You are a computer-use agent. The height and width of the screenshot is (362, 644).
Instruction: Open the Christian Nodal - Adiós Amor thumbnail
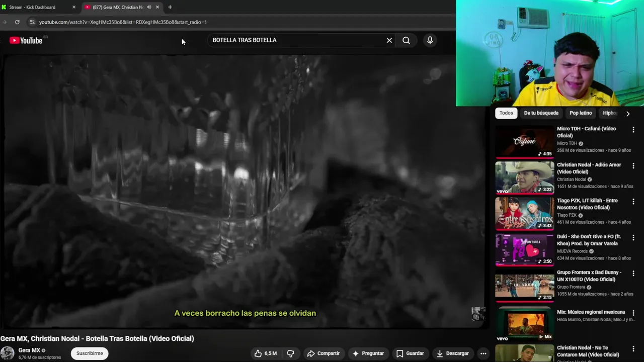524,178
